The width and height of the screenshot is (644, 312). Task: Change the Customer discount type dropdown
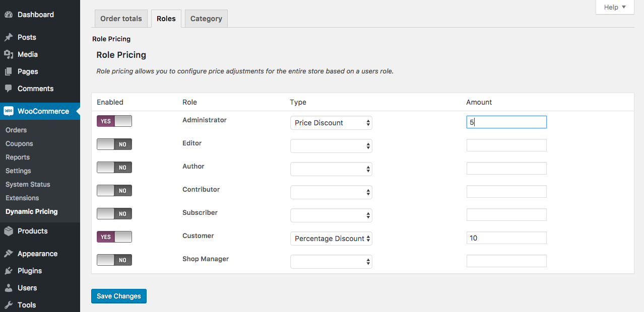point(331,238)
